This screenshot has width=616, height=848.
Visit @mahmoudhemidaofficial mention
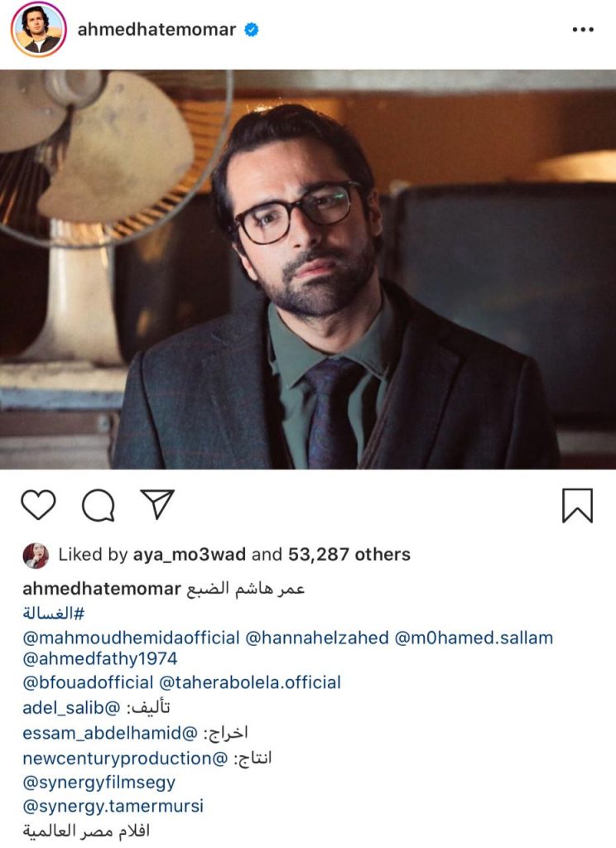click(131, 638)
